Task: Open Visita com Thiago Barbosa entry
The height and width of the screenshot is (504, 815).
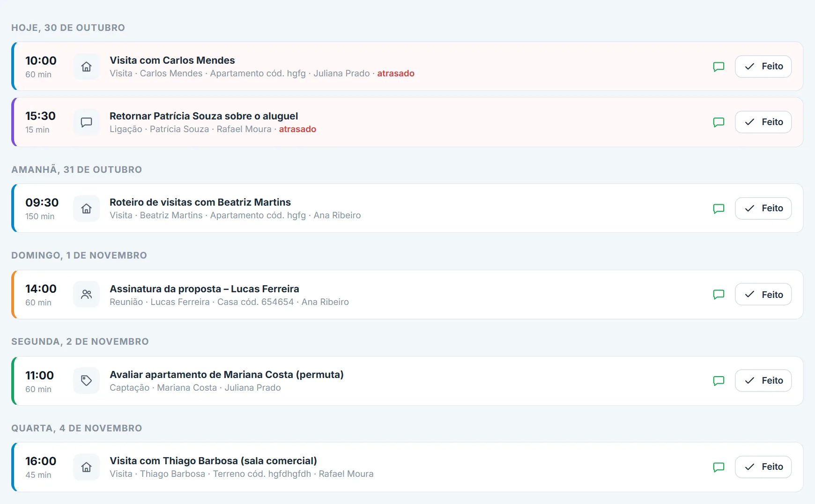Action: (x=213, y=461)
